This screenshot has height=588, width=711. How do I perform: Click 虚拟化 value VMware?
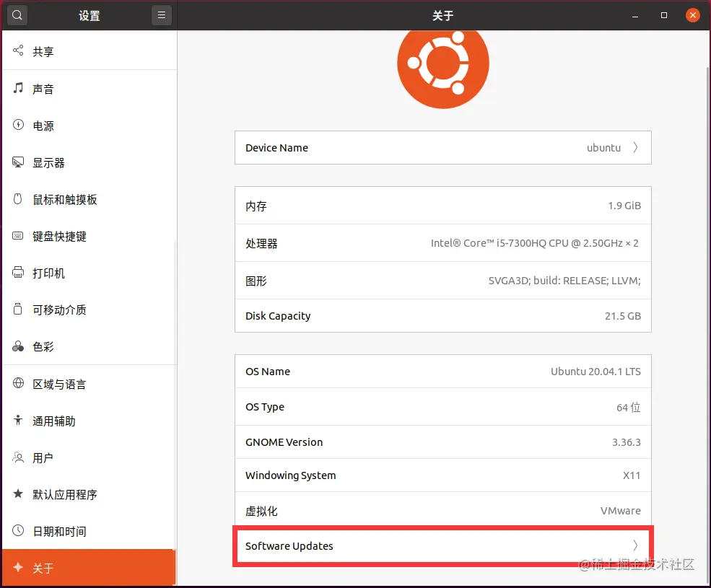pos(620,511)
